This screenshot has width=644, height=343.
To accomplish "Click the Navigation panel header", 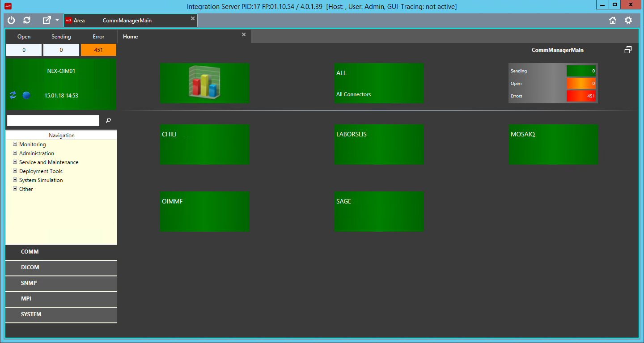I will click(x=61, y=135).
